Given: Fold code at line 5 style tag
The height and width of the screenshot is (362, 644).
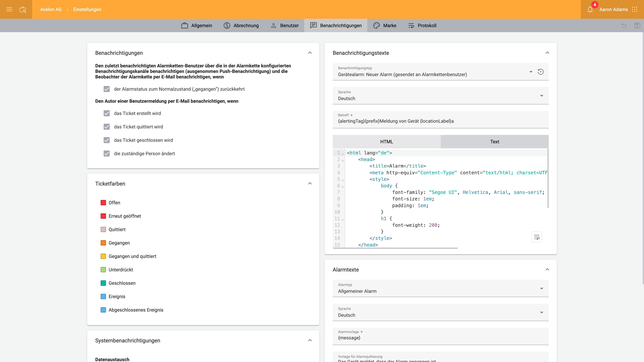Looking at the screenshot, I should tap(343, 180).
